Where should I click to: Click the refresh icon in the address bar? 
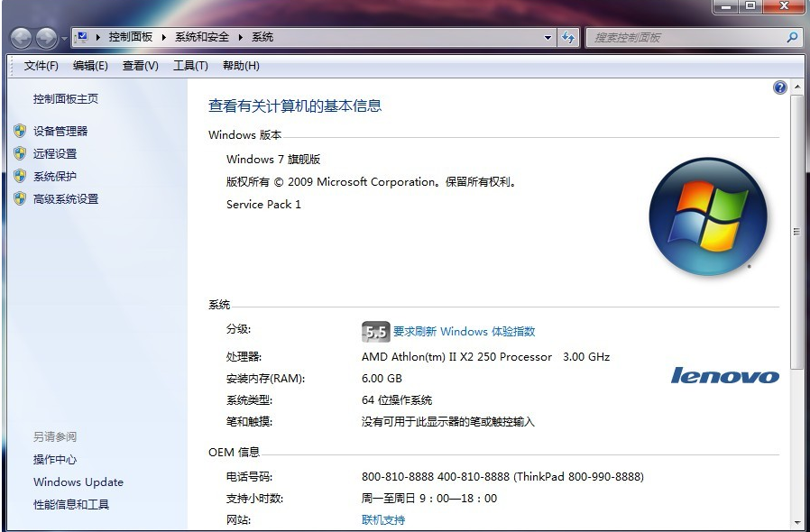pos(568,37)
